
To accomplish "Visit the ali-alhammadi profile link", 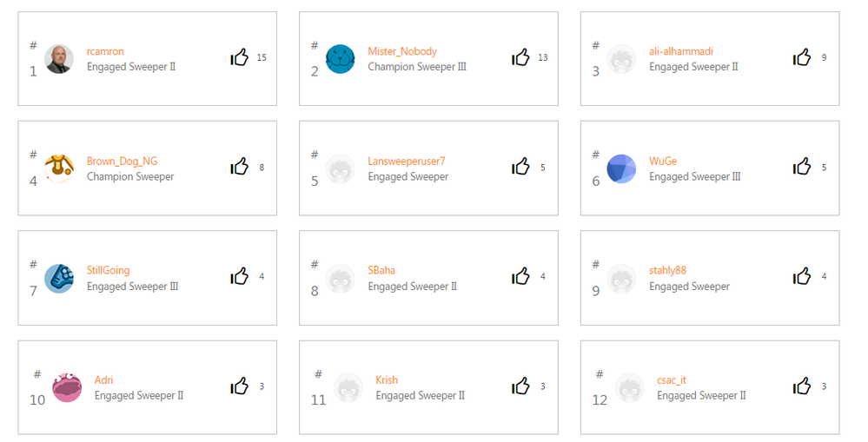I will tap(680, 51).
